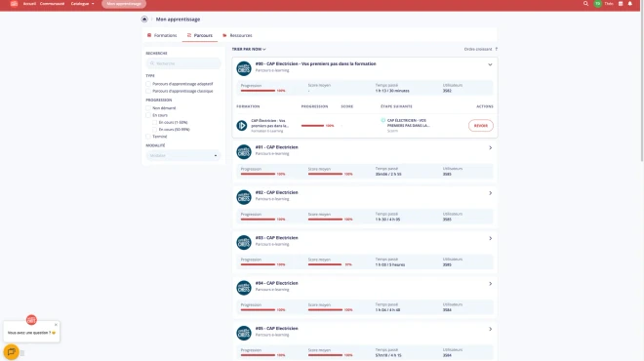The height and width of the screenshot is (361, 644).
Task: Expand the #04 CAP Electricien path
Action: [491, 284]
